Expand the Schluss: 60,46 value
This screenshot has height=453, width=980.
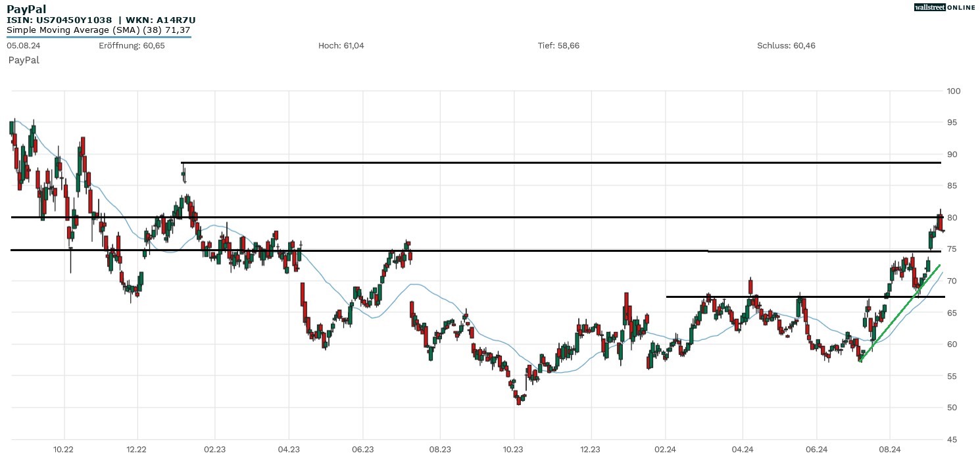pyautogui.click(x=787, y=46)
